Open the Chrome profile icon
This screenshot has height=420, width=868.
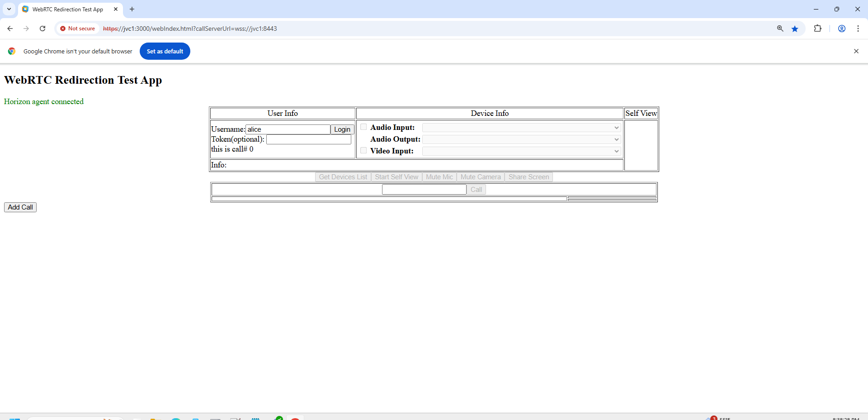point(841,29)
